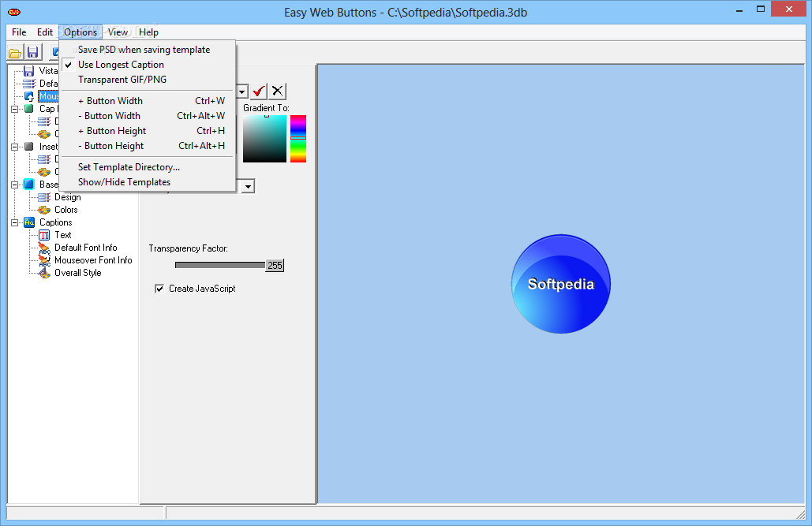Screen dimensions: 812x526
Task: Choose - Button Height menu entry
Action: (x=147, y=146)
